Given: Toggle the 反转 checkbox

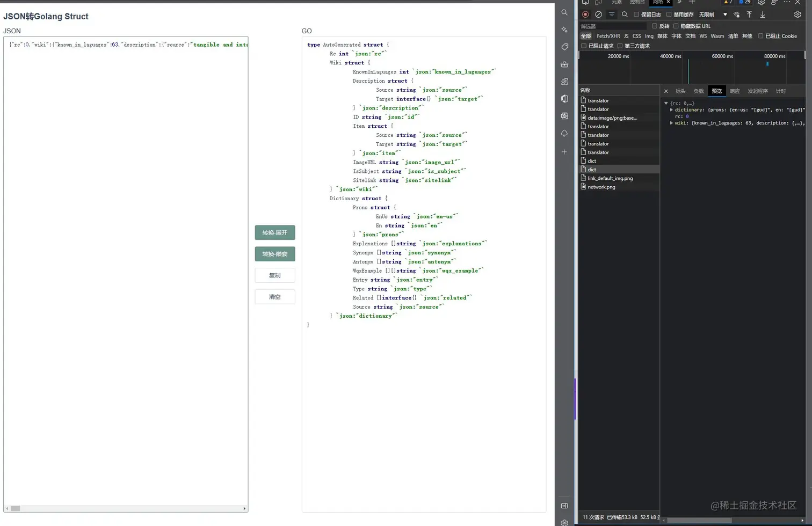Looking at the screenshot, I should pyautogui.click(x=655, y=26).
